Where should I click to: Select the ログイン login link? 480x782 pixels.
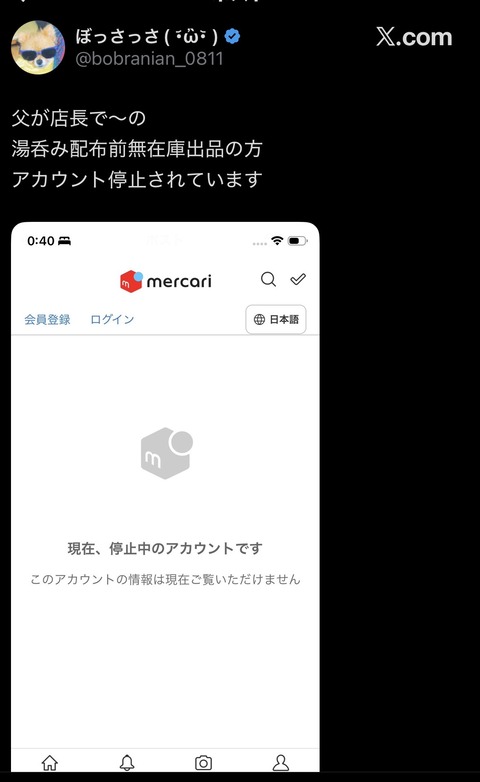(112, 319)
